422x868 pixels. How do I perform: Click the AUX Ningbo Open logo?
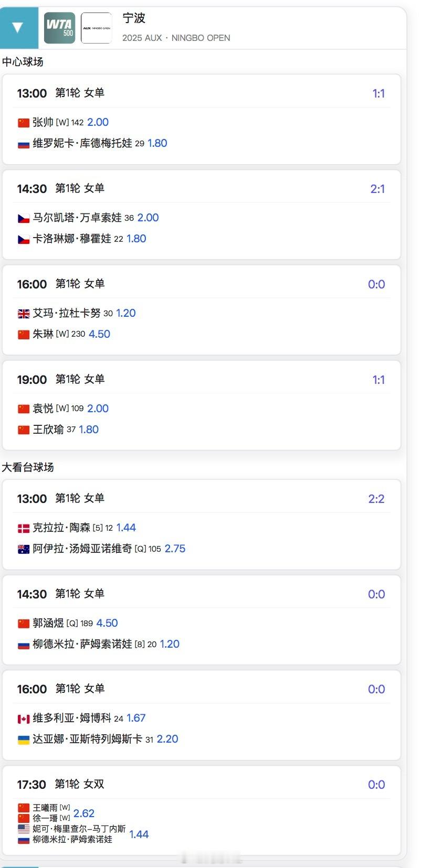96,28
